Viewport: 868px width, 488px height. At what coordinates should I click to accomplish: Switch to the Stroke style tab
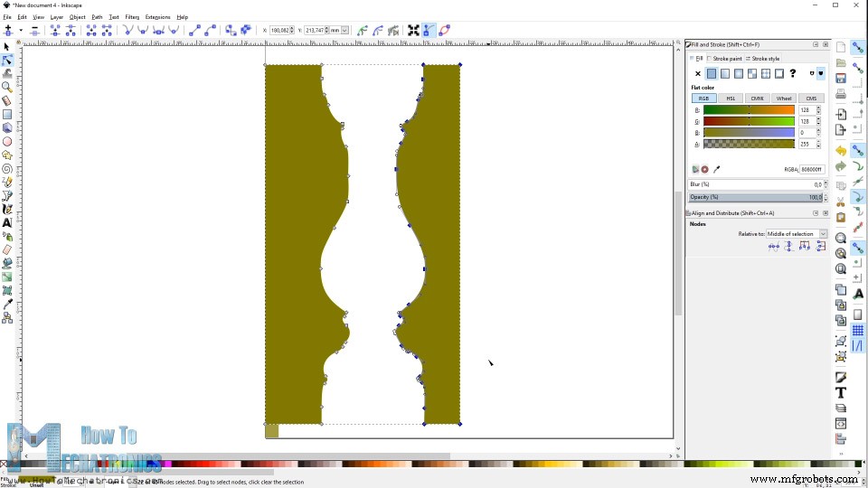[765, 59]
